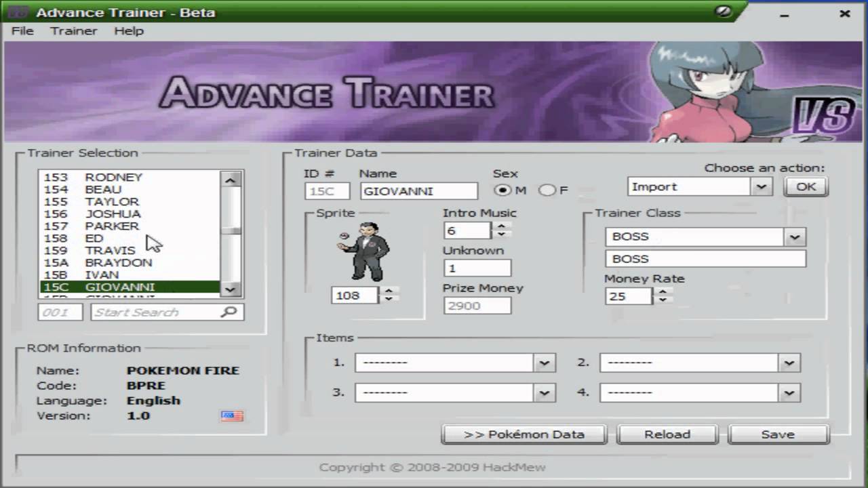Select trainer 155 TAYLOR in list
The width and height of the screenshot is (868, 488).
[x=129, y=201]
